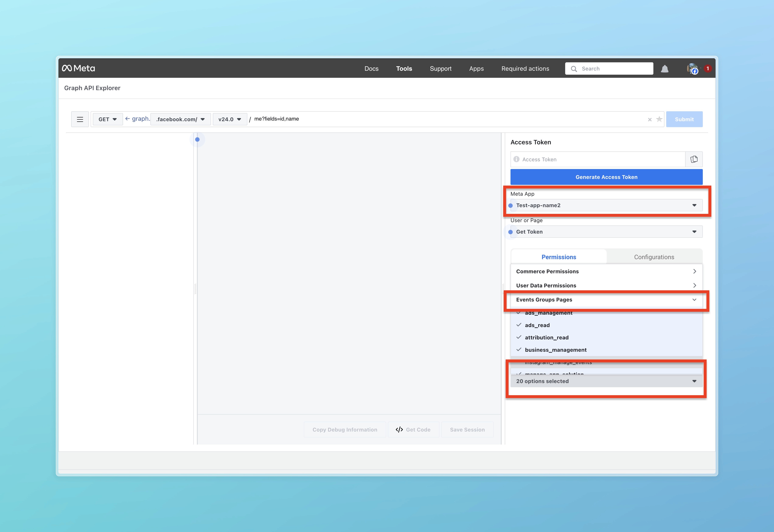This screenshot has height=532, width=774.
Task: Click the copy access token icon
Action: click(694, 159)
